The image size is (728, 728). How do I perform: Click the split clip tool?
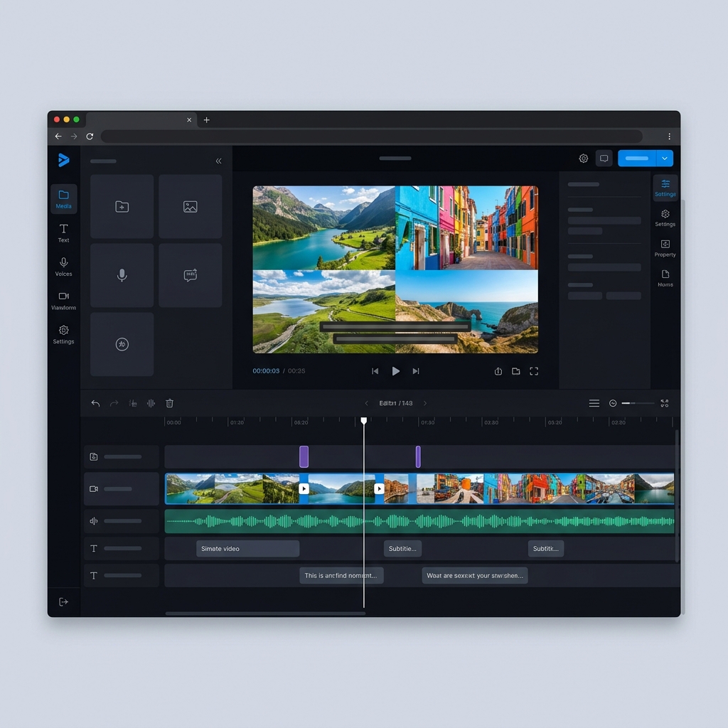pyautogui.click(x=133, y=403)
